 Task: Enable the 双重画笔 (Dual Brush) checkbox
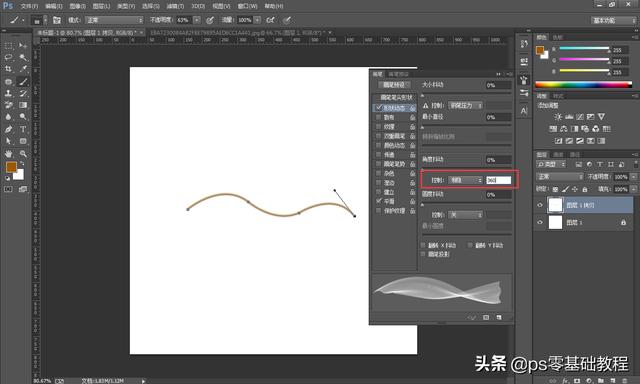pyautogui.click(x=379, y=136)
